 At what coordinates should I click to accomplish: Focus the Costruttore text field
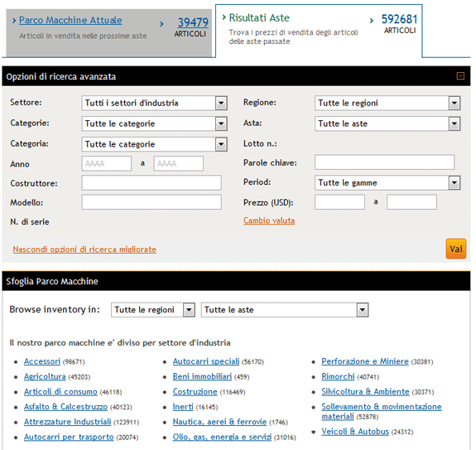point(151,183)
